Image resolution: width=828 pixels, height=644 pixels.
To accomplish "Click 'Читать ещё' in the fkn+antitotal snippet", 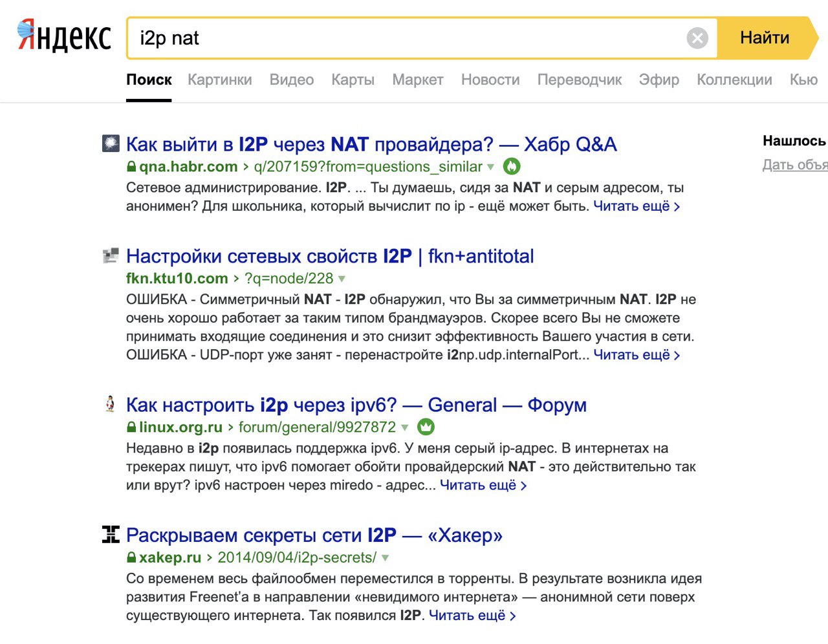I will tap(637, 355).
